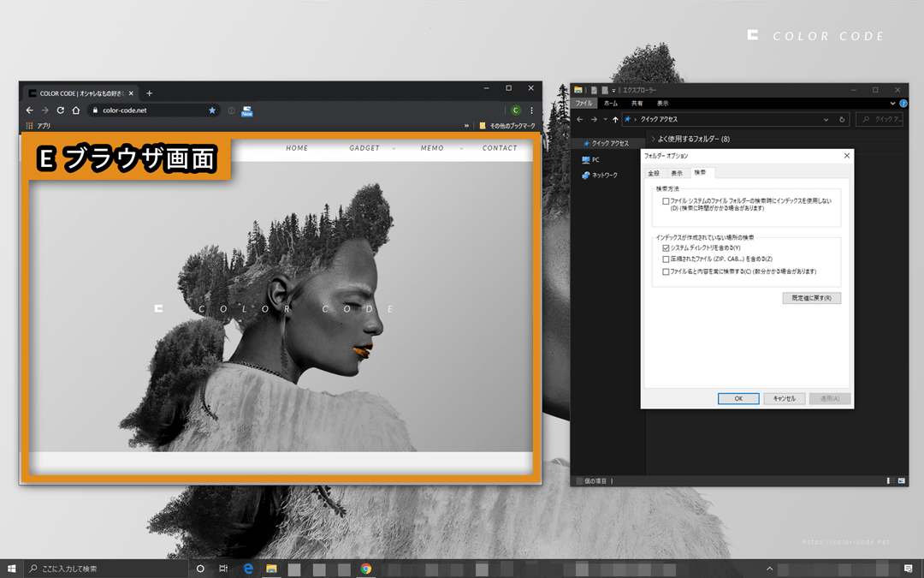The image size is (924, 578).
Task: Open the Chrome profile avatar C
Action: [516, 110]
